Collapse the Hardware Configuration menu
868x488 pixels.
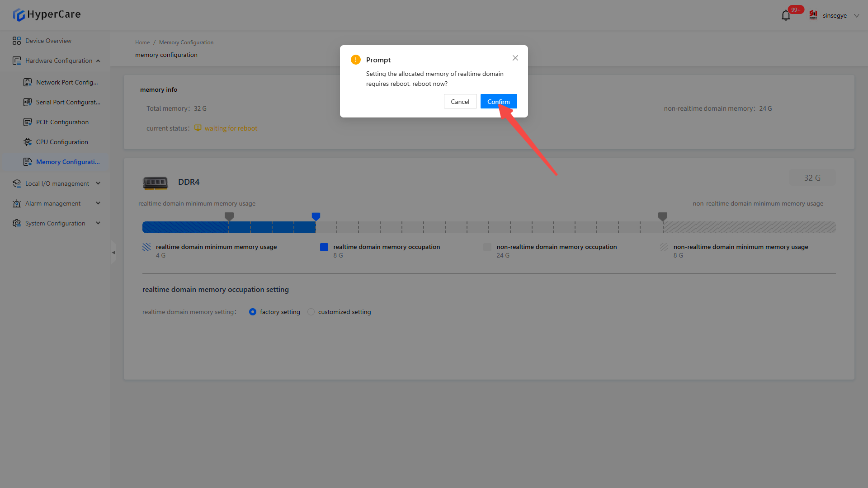pos(98,61)
